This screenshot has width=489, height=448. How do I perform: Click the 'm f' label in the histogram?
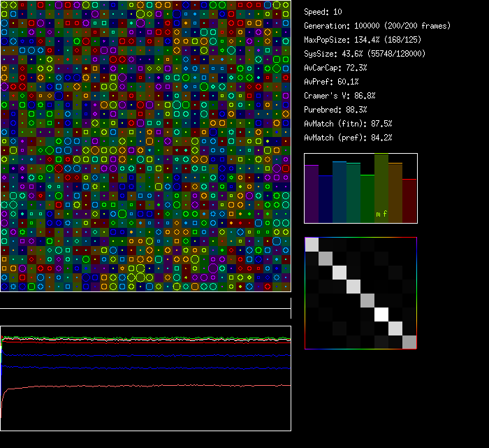[381, 214]
